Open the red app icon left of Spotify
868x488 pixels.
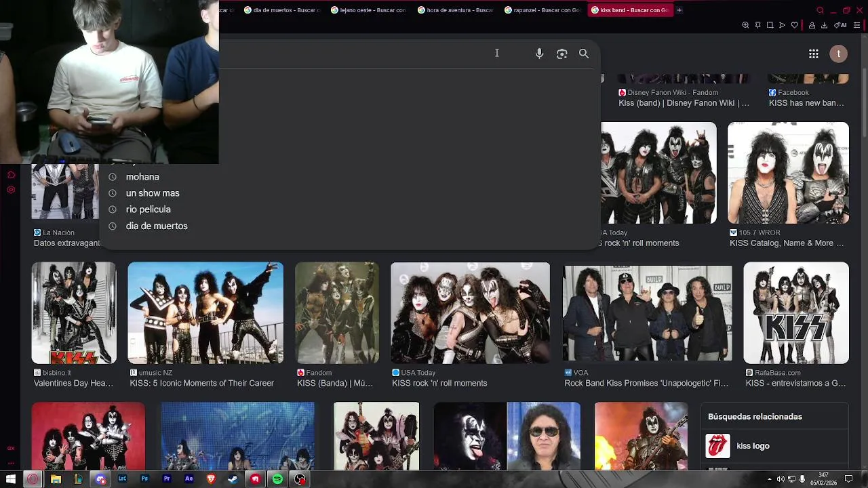click(255, 479)
